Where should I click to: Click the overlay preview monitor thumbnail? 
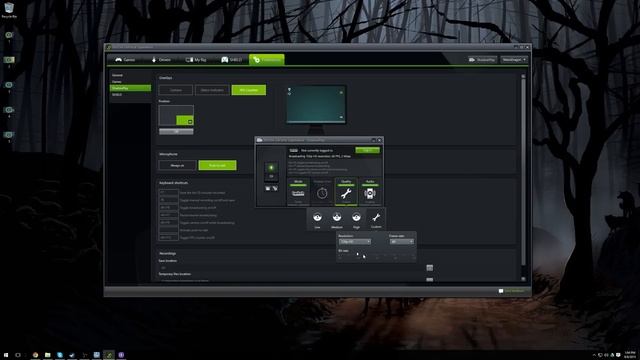click(x=316, y=104)
